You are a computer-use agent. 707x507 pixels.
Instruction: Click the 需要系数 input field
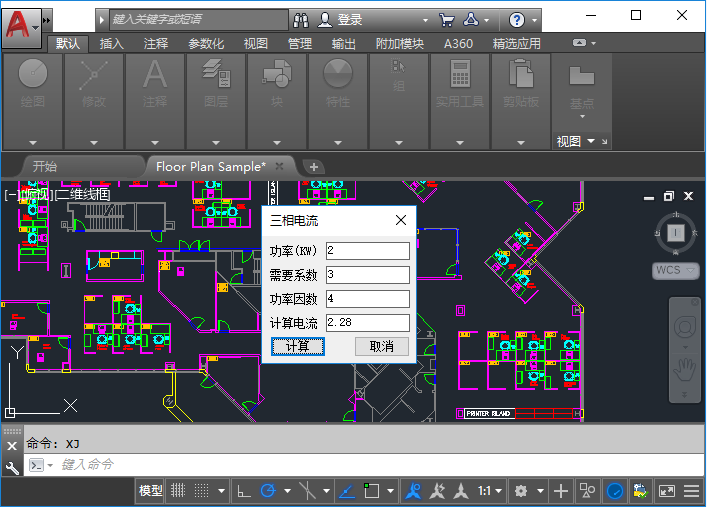[x=367, y=275]
